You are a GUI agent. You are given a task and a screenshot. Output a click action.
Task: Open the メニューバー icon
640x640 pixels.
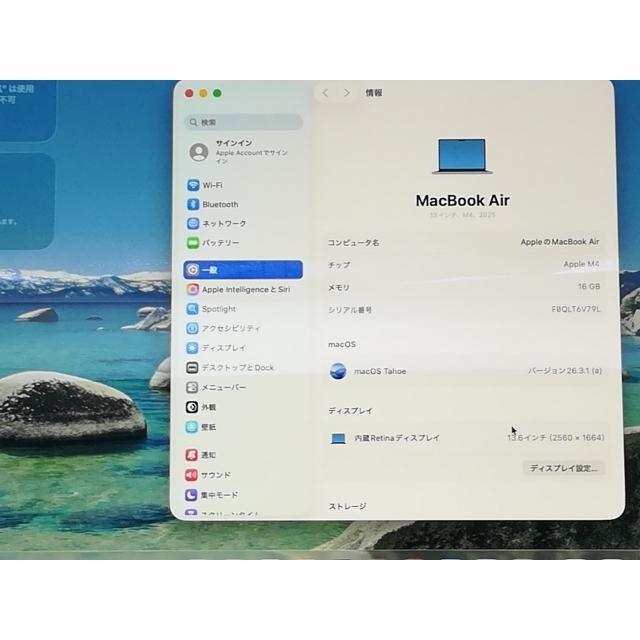192,387
